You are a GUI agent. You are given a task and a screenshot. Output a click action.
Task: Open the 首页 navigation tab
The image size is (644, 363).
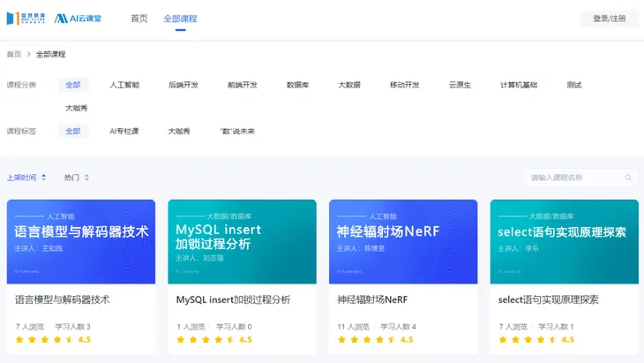139,19
